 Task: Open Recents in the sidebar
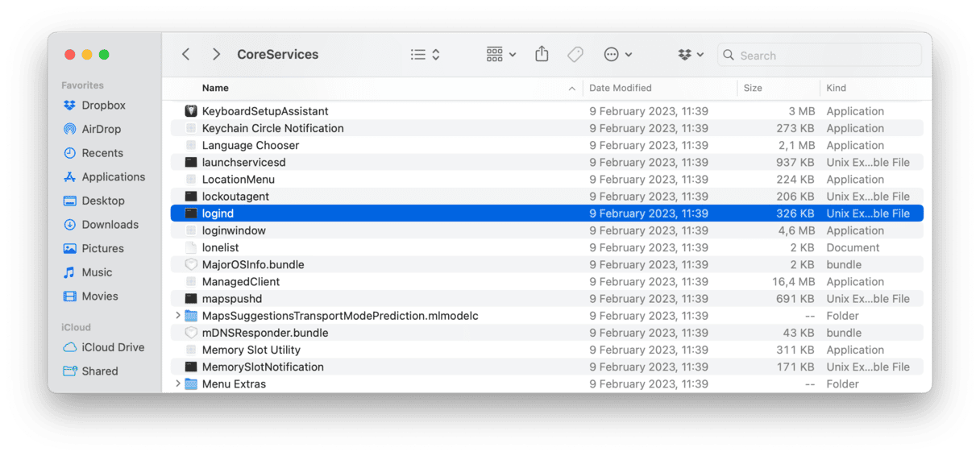tap(93, 153)
